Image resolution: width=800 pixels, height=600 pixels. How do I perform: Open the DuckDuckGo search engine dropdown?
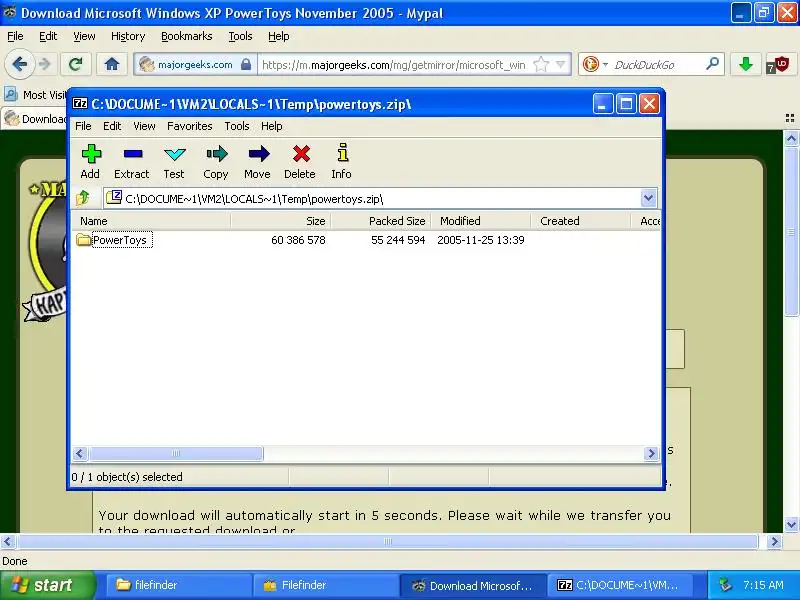(606, 65)
